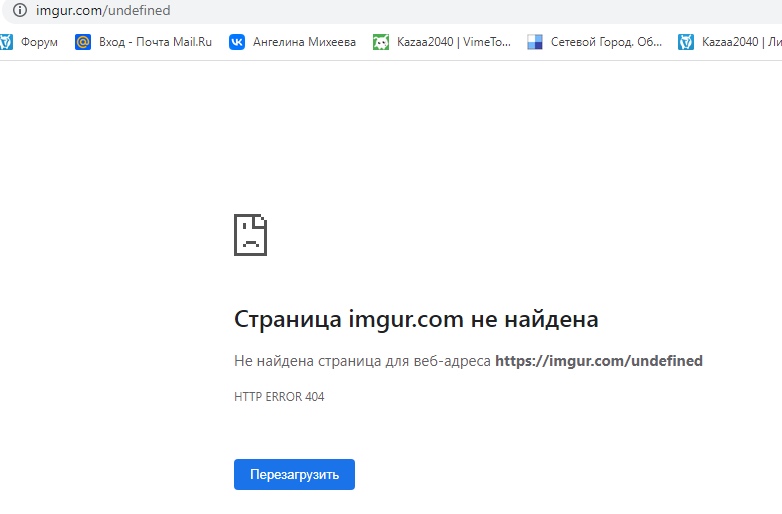This screenshot has height=514, width=782.
Task: Click the HTTP ERROR 404 text
Action: point(279,397)
